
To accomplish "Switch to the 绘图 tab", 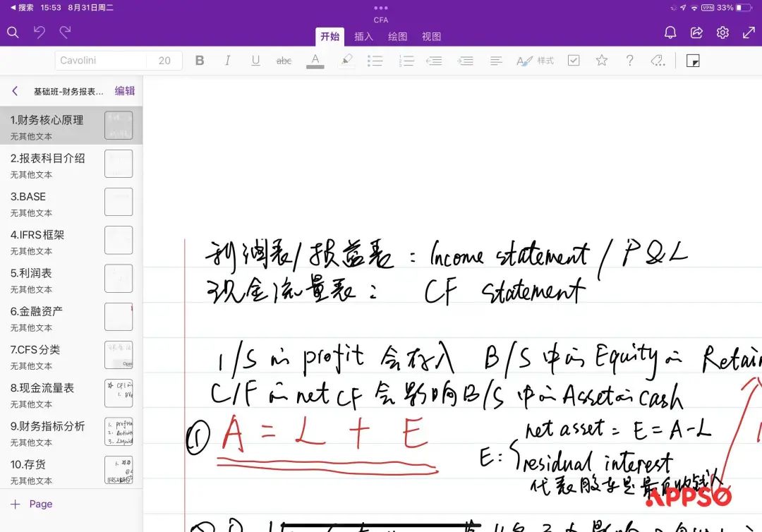I will click(397, 37).
